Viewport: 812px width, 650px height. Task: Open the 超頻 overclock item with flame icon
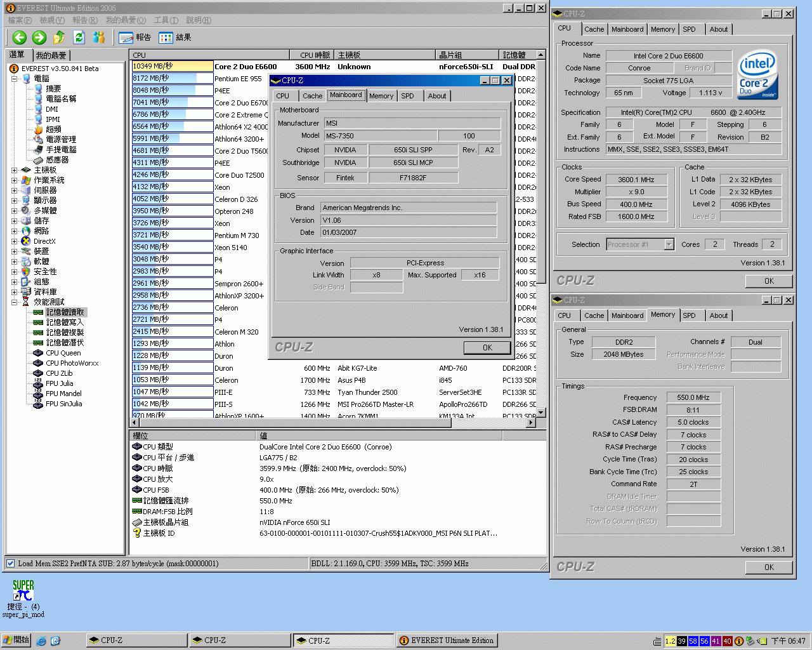click(48, 129)
